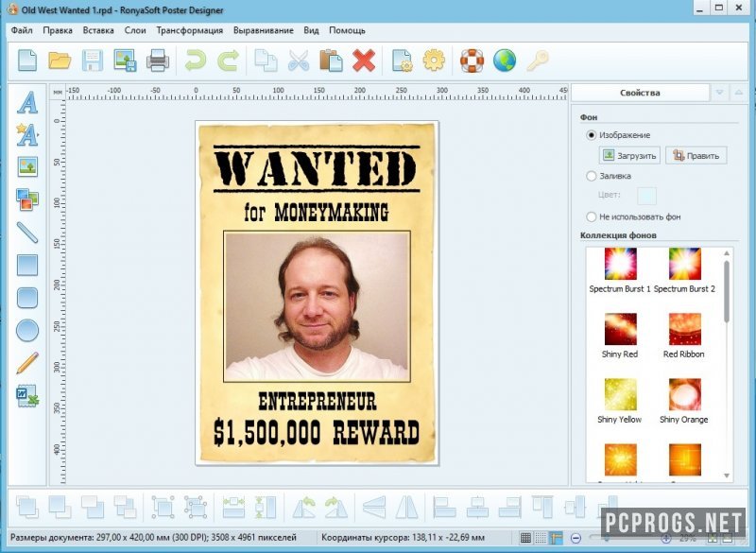Select the Изображение background option
Screen dimensions: 756x553
tap(619, 135)
